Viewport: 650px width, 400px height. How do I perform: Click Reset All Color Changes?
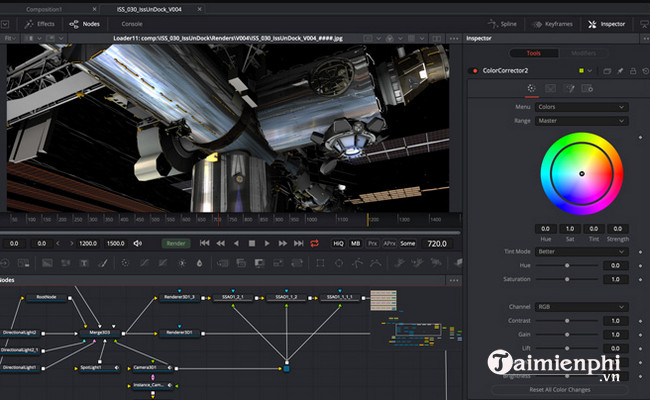click(560, 389)
